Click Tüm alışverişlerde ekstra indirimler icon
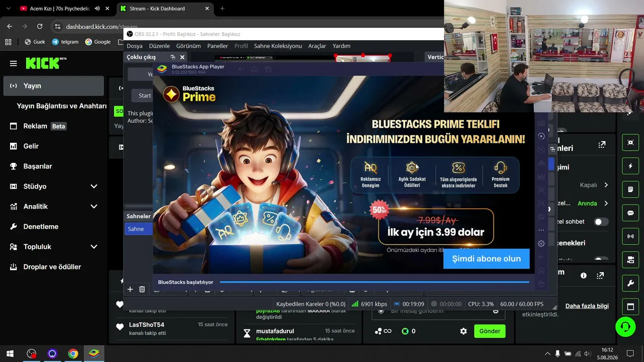 tap(458, 167)
